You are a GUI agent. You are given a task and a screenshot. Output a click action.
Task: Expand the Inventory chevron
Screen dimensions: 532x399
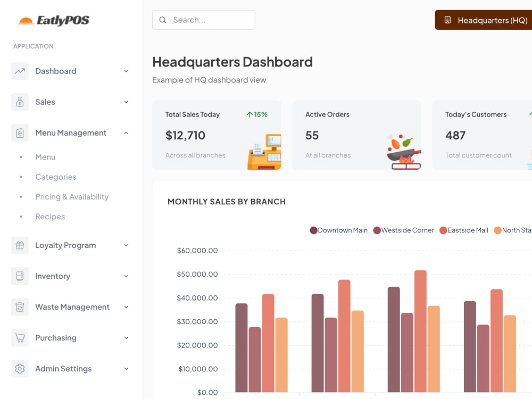pos(126,276)
